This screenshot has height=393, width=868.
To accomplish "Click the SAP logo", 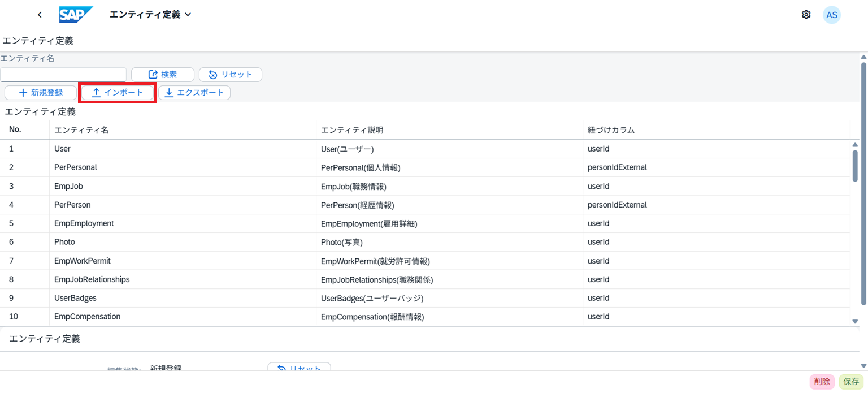I will (x=76, y=15).
